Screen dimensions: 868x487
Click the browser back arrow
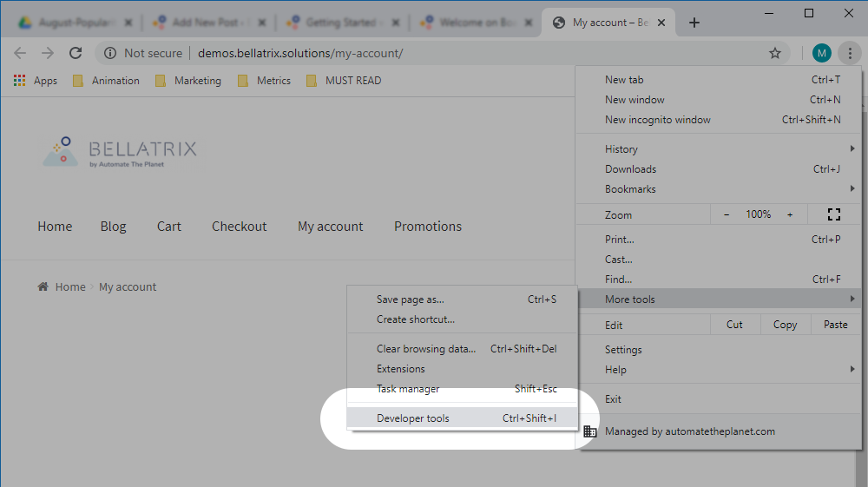click(20, 53)
